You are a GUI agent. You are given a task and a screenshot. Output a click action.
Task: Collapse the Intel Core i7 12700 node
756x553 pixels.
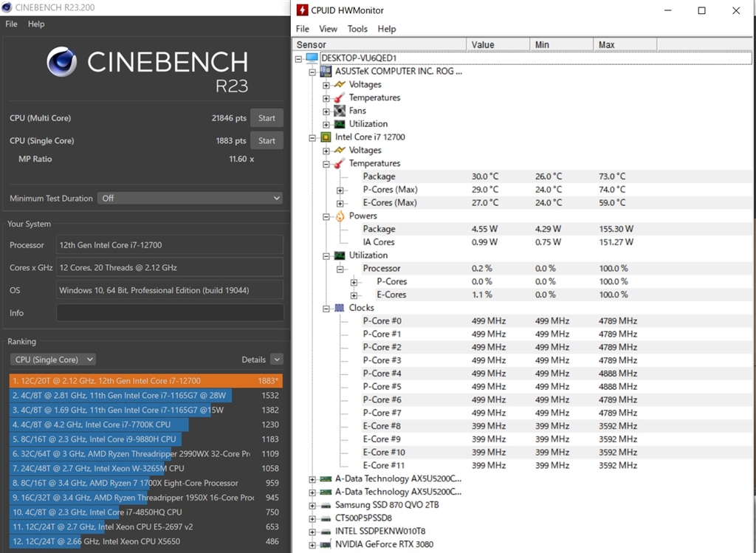click(x=312, y=137)
